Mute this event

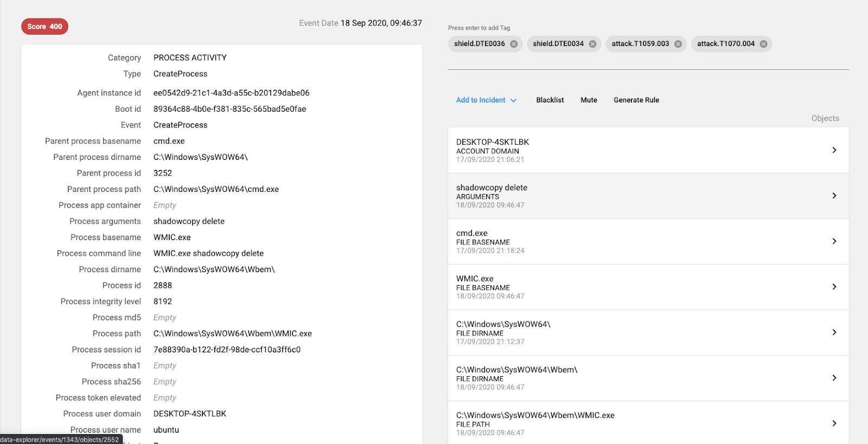589,100
